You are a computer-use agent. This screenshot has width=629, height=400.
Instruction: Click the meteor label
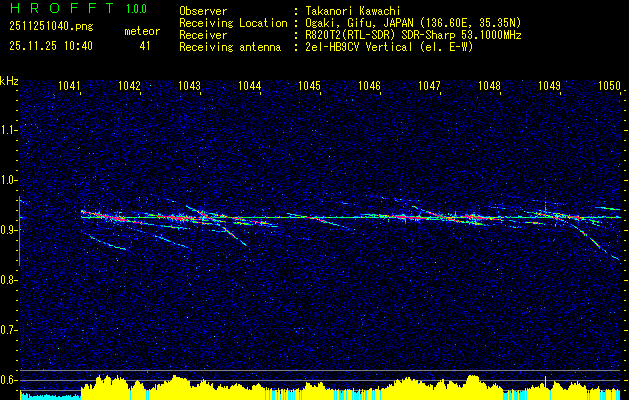pyautogui.click(x=142, y=31)
